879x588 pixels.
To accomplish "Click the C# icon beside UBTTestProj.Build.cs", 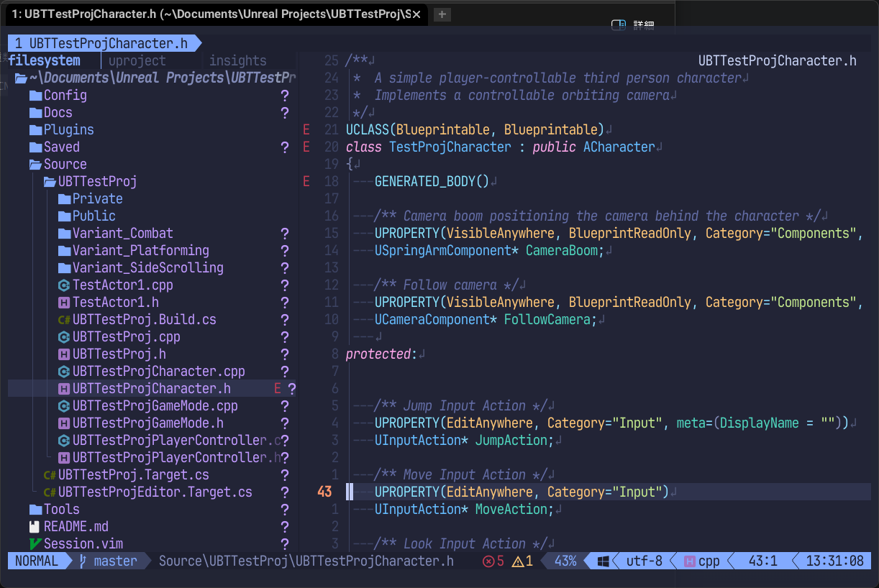I will 64,320.
